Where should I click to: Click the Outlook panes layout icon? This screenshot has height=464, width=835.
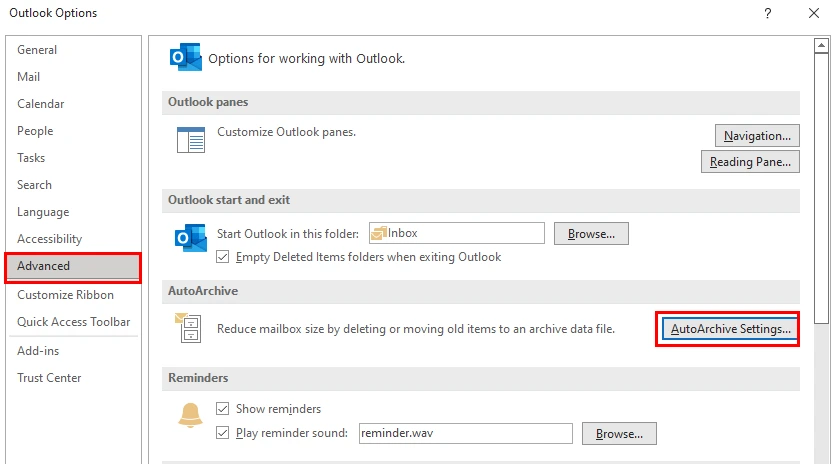191,140
